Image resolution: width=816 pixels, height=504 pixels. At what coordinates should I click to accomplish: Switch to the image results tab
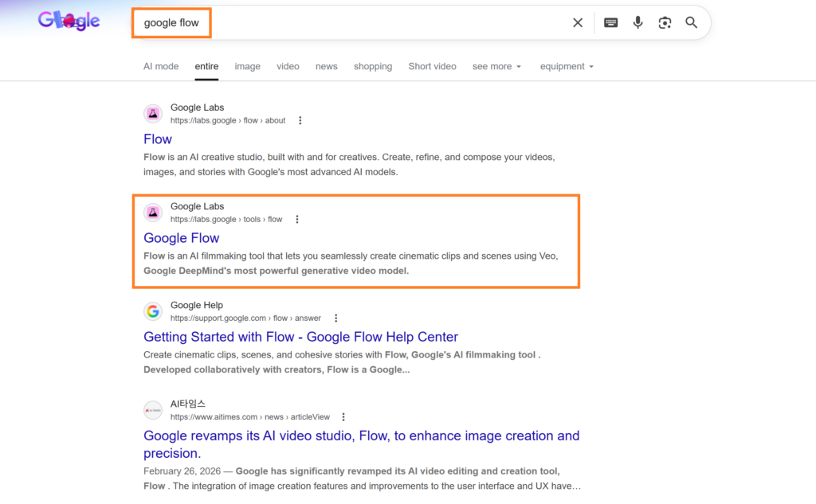pos(247,67)
